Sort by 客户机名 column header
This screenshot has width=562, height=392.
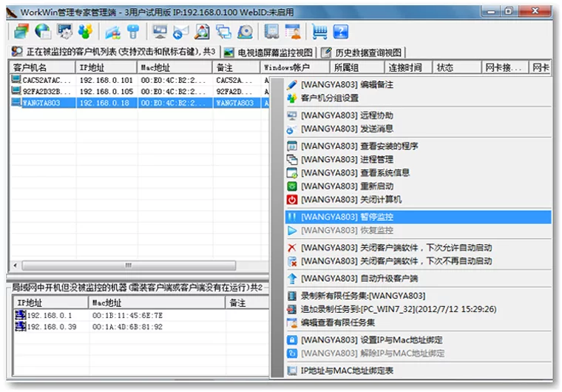42,67
